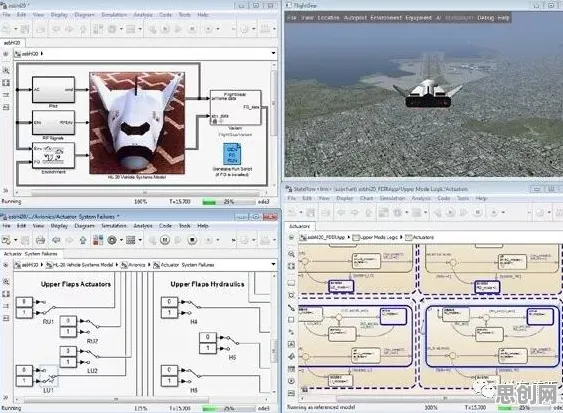Open Library Browser in asbhl20 main window toolbar
This screenshot has width=563, height=413.
(x=98, y=29)
